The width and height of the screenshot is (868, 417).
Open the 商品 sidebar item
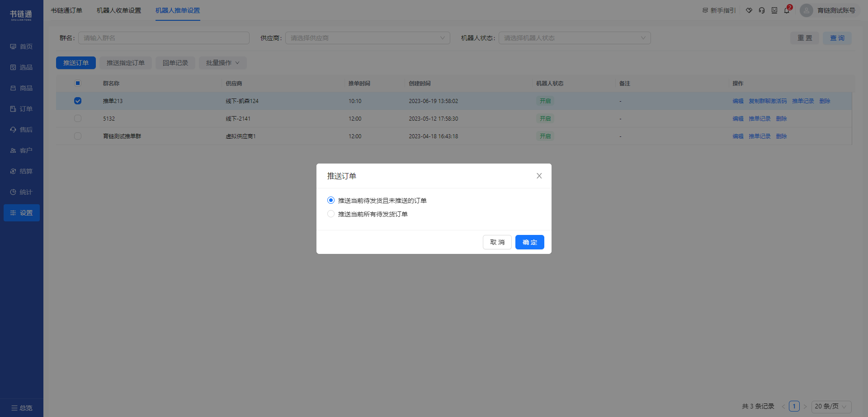22,88
